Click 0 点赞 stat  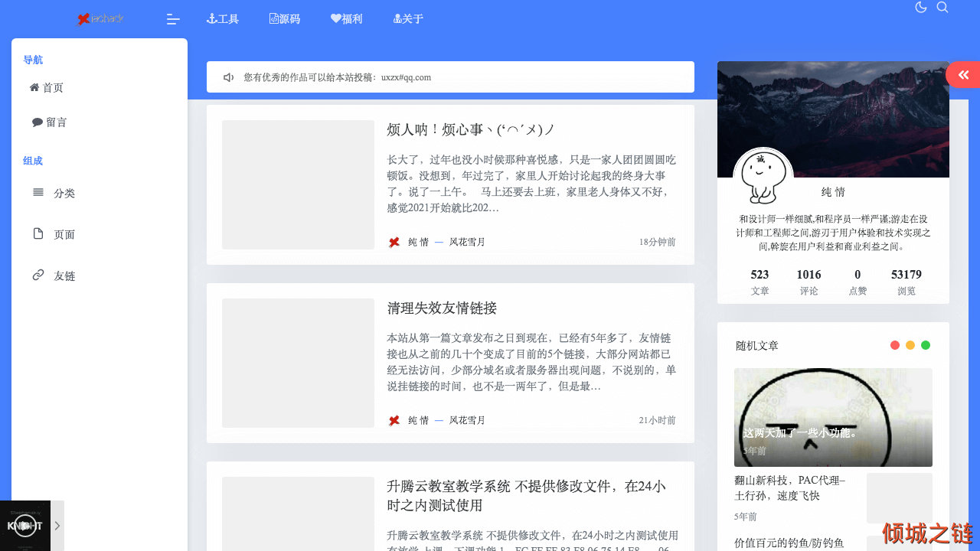[x=857, y=282]
